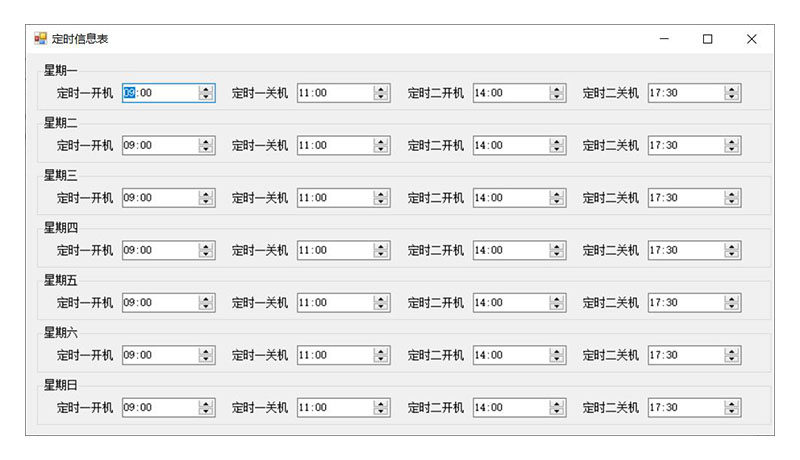
Task: Click 星期三 定时一关机 field showing 11:00
Action: pyautogui.click(x=343, y=198)
